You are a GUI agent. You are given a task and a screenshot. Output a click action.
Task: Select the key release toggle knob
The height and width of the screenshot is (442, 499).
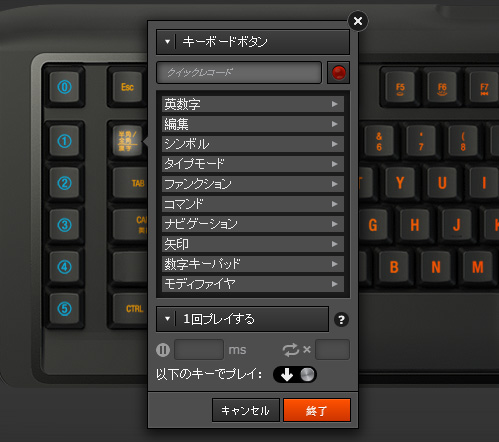pos(307,375)
